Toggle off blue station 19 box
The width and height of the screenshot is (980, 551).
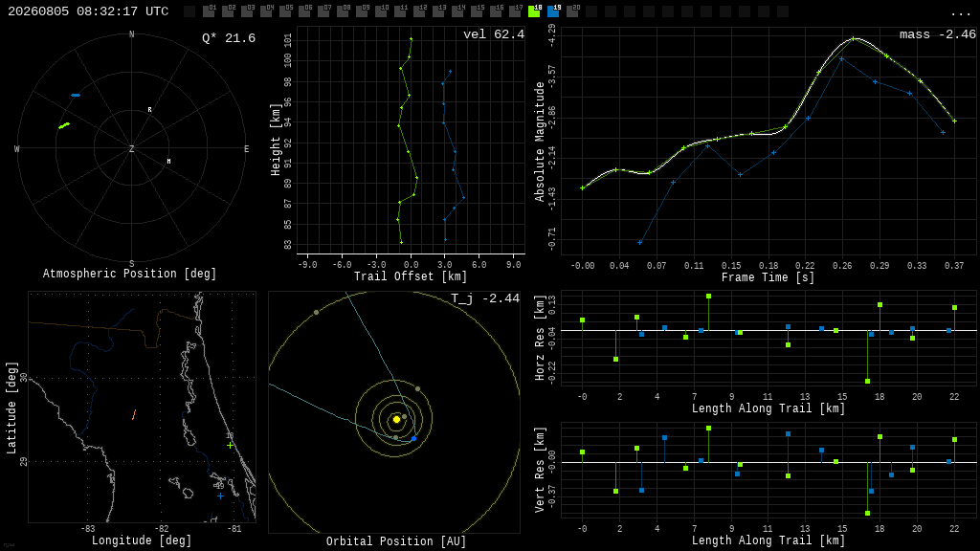coord(553,11)
